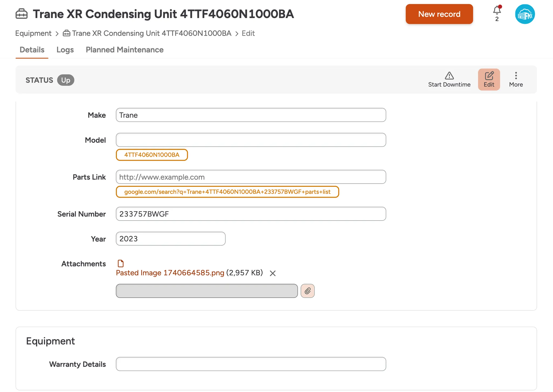The image size is (553, 392).
Task: Open the Planned Maintenance tab
Action: [x=124, y=50]
